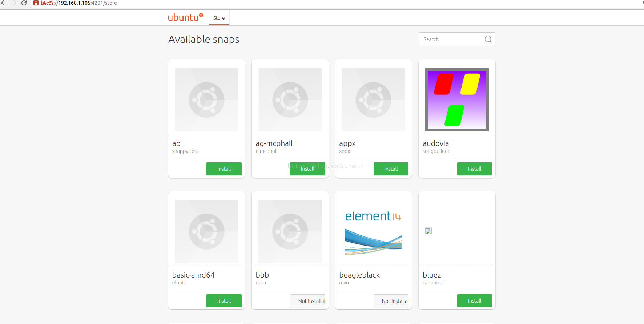The height and width of the screenshot is (324, 644).
Task: Click the browser back arrow
Action: click(x=4, y=3)
